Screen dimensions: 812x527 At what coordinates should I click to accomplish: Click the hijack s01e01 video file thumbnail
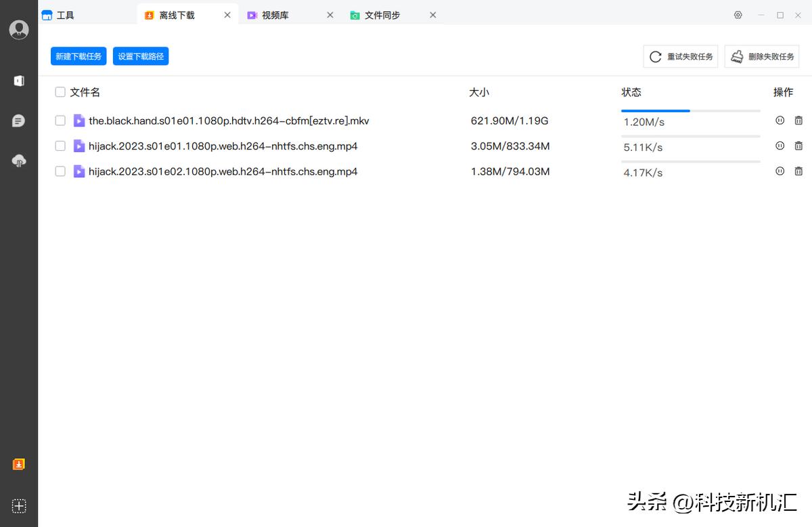point(79,145)
